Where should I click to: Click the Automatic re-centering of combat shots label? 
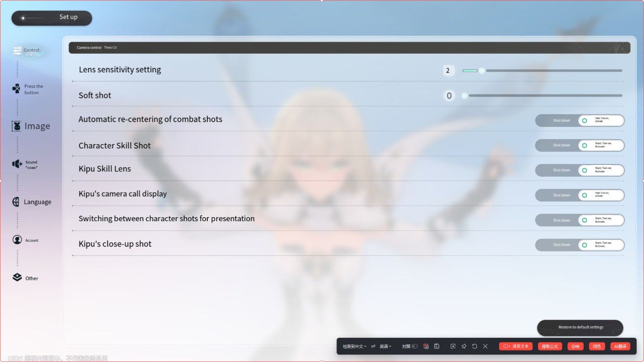(150, 120)
